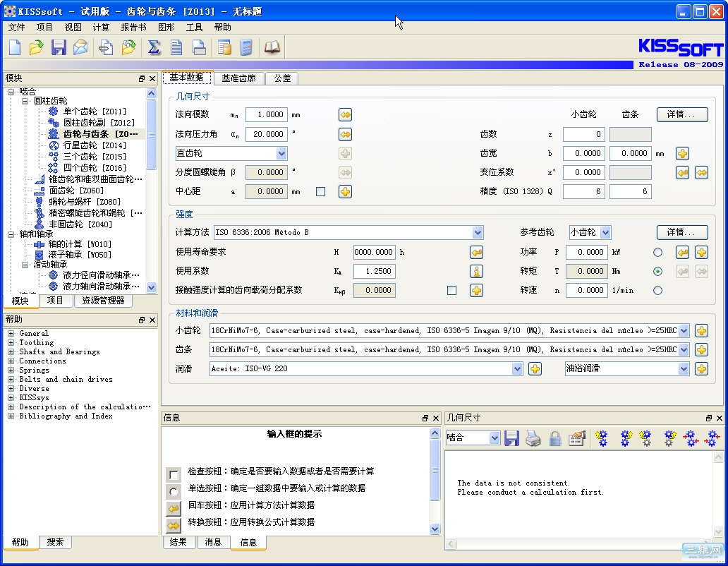Viewport: 728px width, 566px height.
Task: Click the plus button beside 接触强度计算的齿向载荷分配系数
Action: coord(476,291)
